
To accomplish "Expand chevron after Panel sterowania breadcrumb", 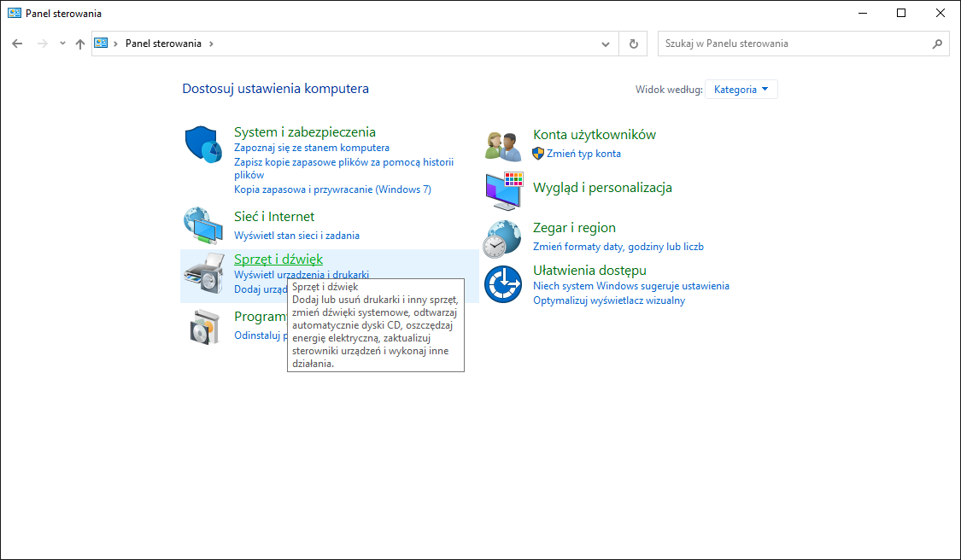I will pos(212,44).
